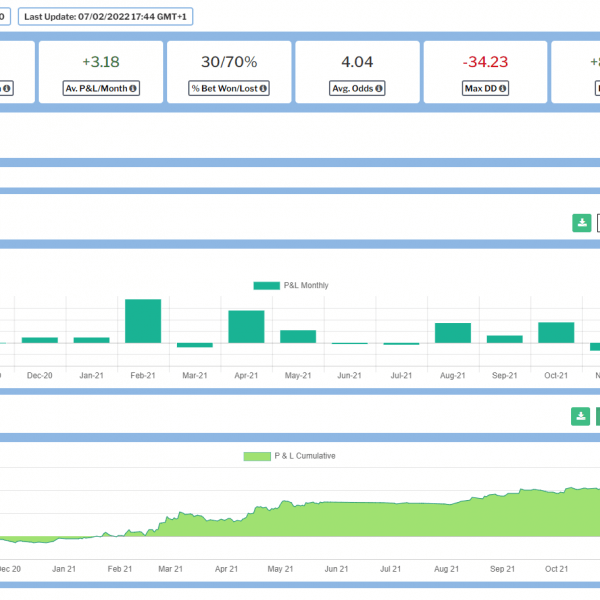Click the Aug-21 monthly bar
600x600 pixels.
click(x=453, y=333)
